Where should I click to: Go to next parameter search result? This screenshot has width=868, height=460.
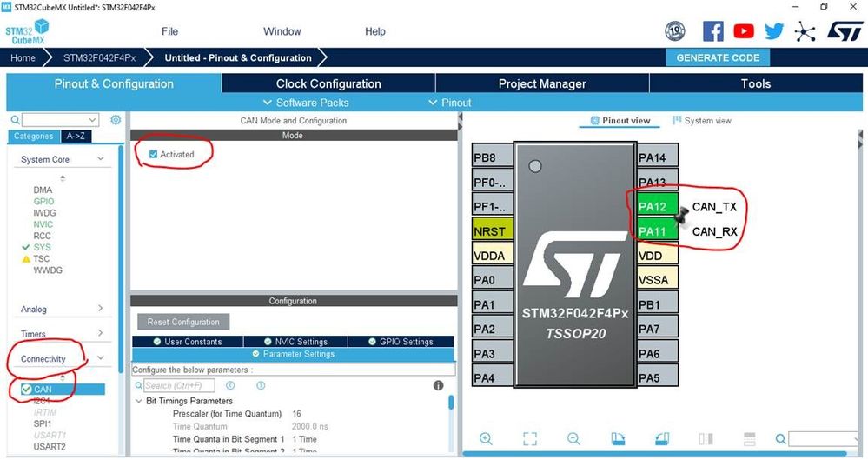pyautogui.click(x=261, y=385)
